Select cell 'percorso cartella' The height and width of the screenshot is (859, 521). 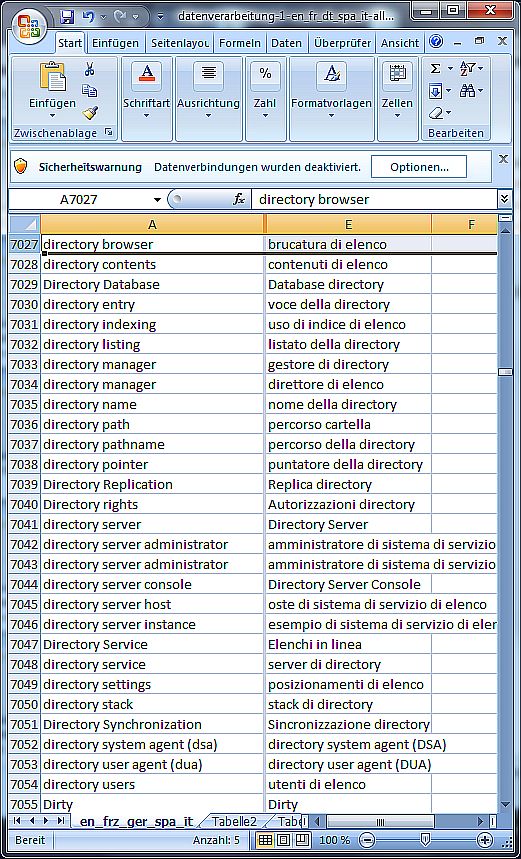348,424
